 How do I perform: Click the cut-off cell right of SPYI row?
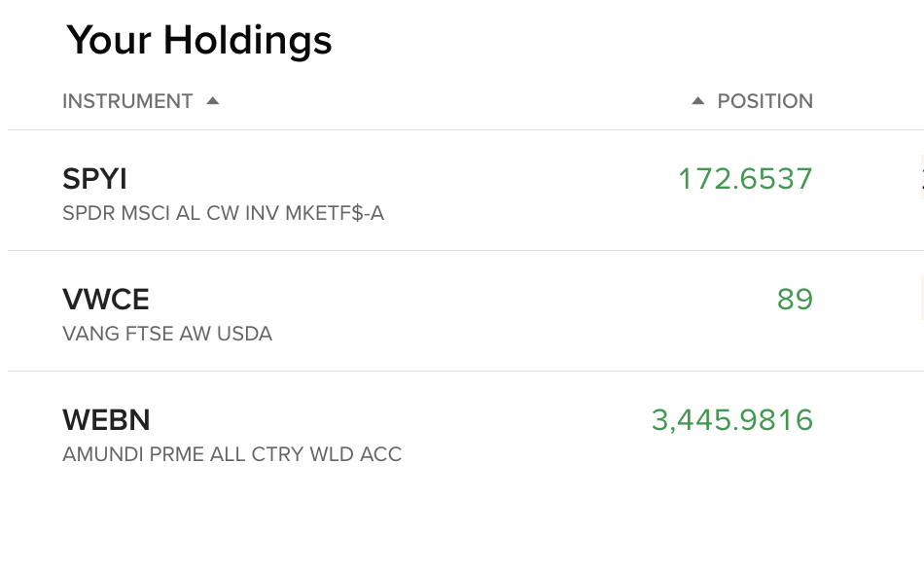click(x=922, y=177)
